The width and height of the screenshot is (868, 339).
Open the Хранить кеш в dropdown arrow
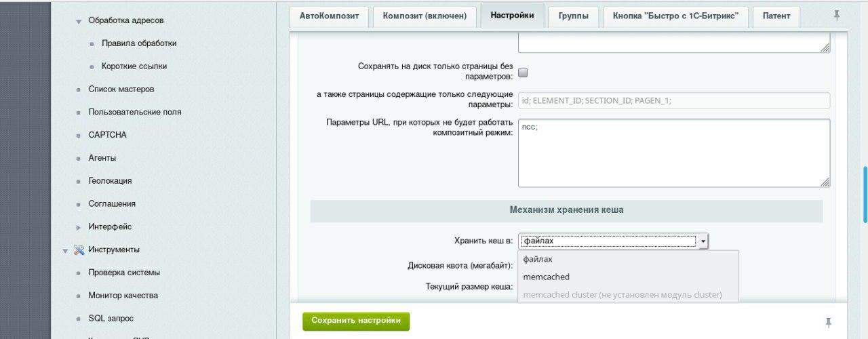703,241
